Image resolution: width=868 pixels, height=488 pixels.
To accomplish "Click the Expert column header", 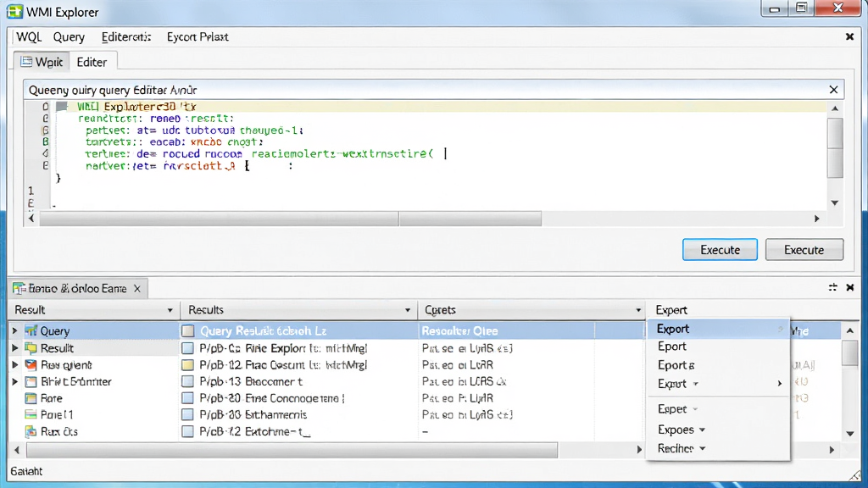I will (671, 310).
